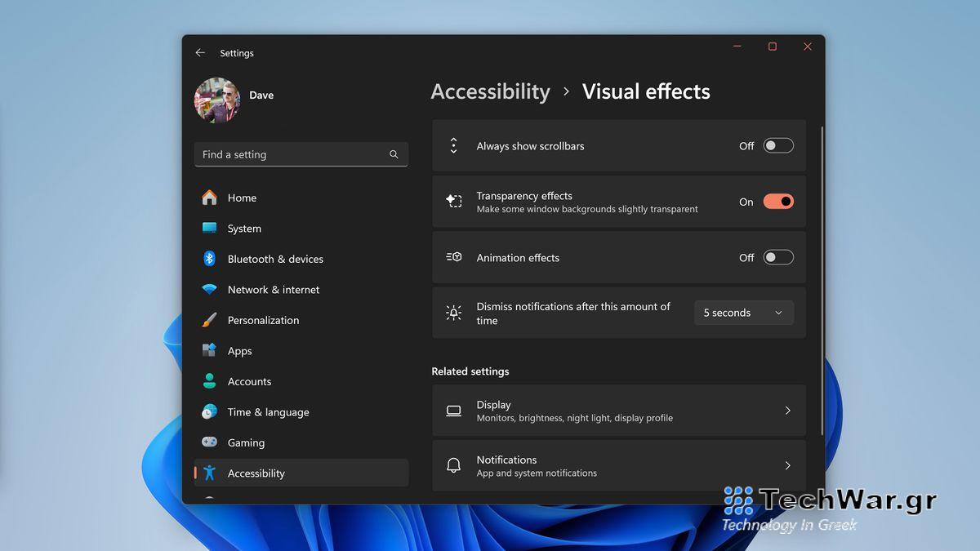Open the dismiss notifications duration dropdown
Viewport: 980px width, 551px height.
[x=743, y=312]
